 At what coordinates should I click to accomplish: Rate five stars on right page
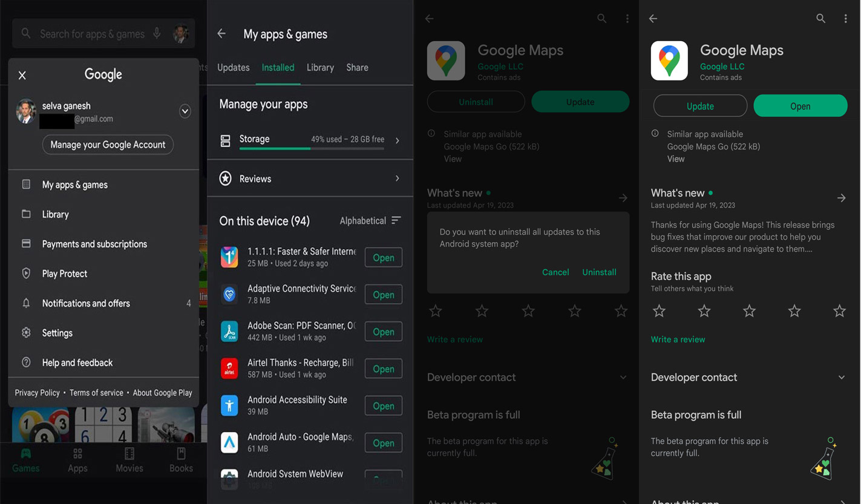pos(839,311)
